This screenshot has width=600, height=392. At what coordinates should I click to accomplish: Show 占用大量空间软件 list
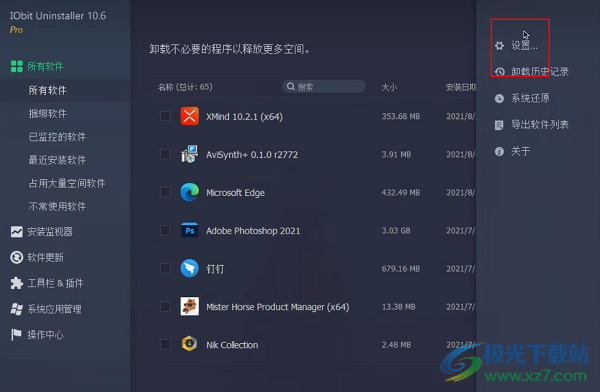(67, 183)
